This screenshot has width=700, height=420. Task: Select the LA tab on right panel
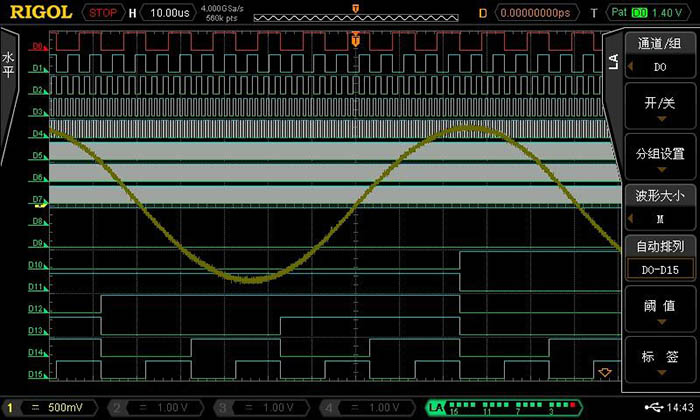tap(613, 62)
